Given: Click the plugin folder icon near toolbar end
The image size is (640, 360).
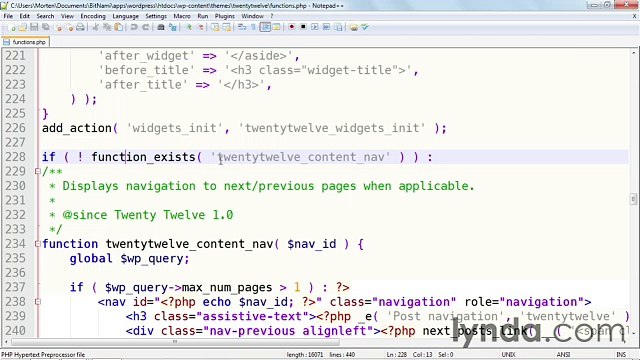Looking at the screenshot, I should (x=353, y=27).
